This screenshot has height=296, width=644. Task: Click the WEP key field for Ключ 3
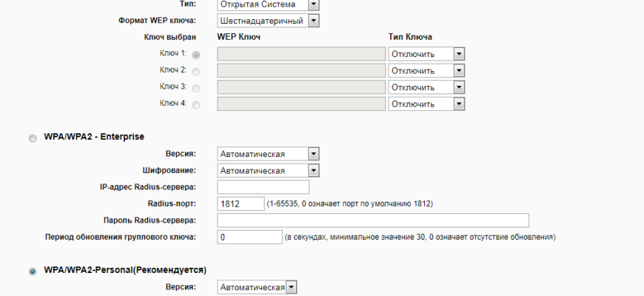point(301,87)
